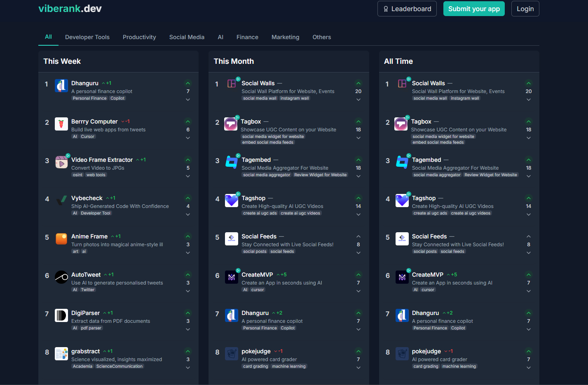Upvote Video Frame Extractor
This screenshot has width=588, height=385.
(x=188, y=160)
